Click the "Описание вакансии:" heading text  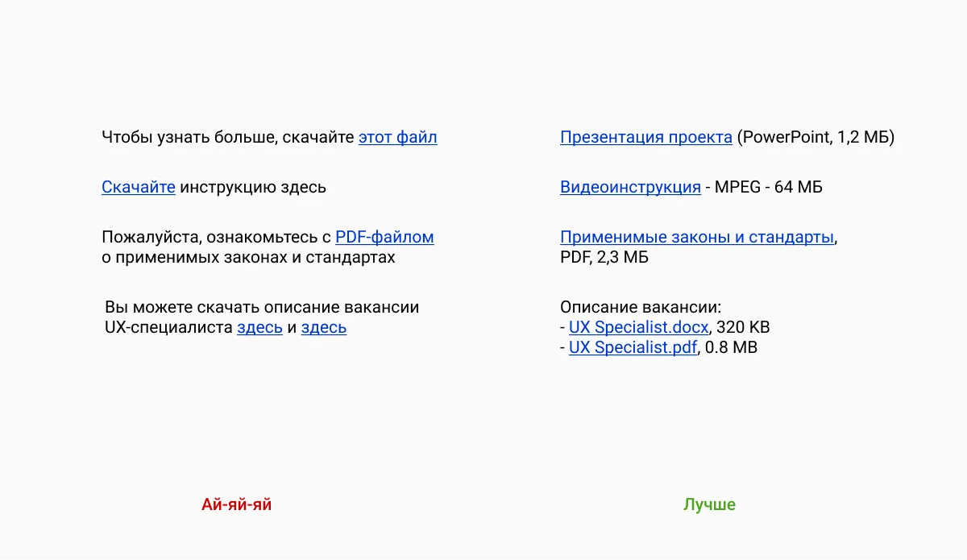coord(641,307)
